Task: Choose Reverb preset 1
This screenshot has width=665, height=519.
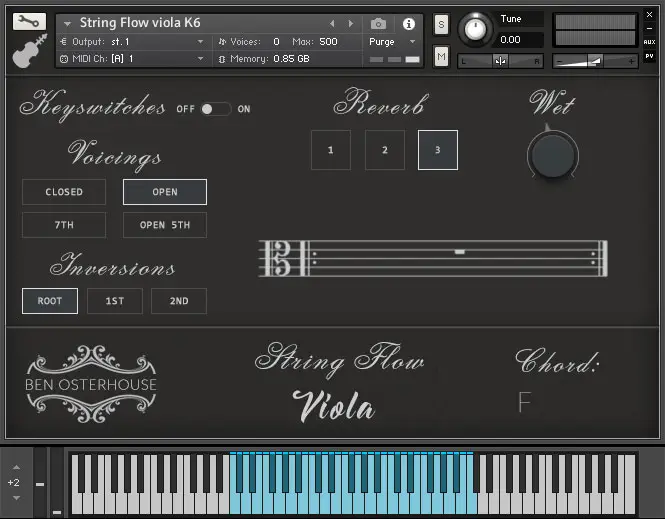Action: (331, 150)
